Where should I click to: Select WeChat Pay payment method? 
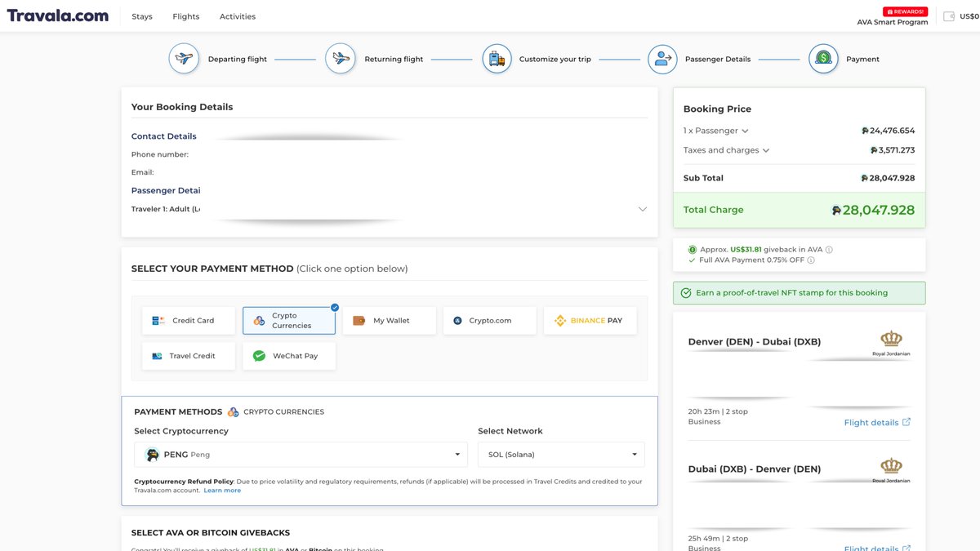pos(289,356)
